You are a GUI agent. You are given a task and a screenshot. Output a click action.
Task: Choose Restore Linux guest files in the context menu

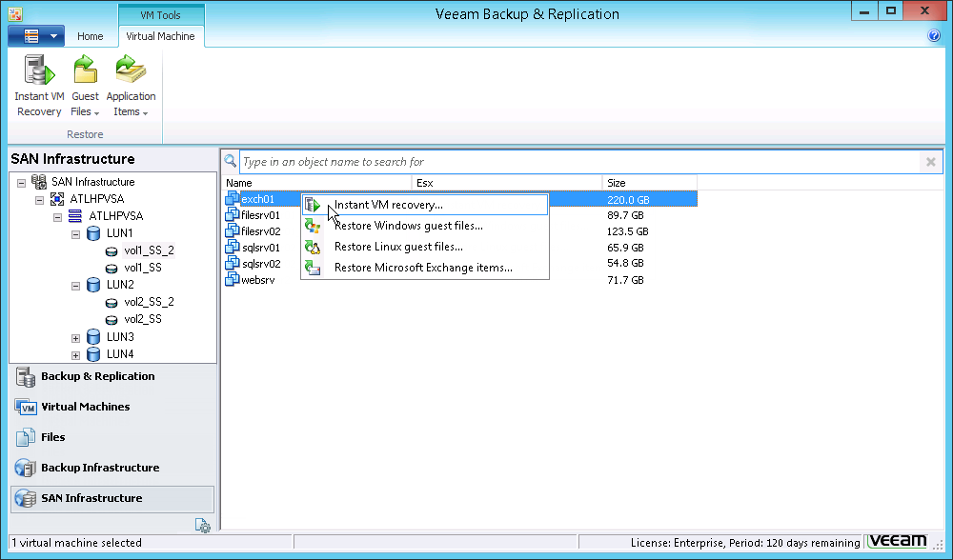coord(425,247)
